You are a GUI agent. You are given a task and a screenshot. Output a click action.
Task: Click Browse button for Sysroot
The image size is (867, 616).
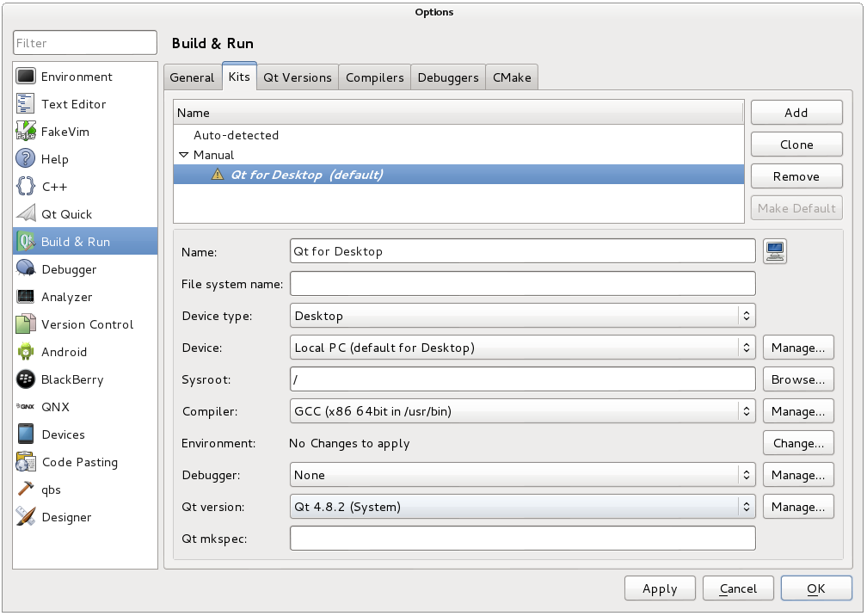pos(798,379)
